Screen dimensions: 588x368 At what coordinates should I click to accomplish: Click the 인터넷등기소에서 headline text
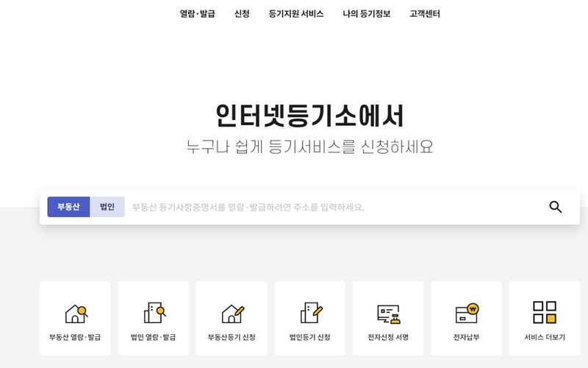point(309,116)
